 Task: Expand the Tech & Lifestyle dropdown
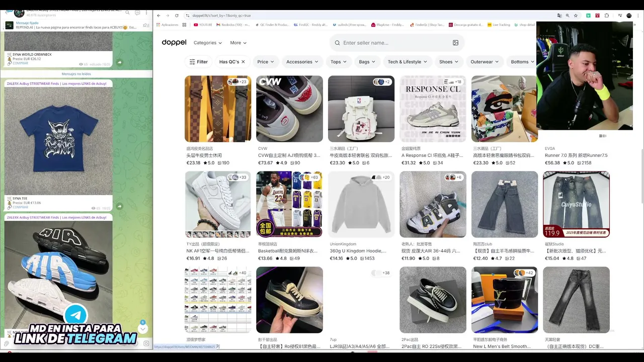coord(408,62)
